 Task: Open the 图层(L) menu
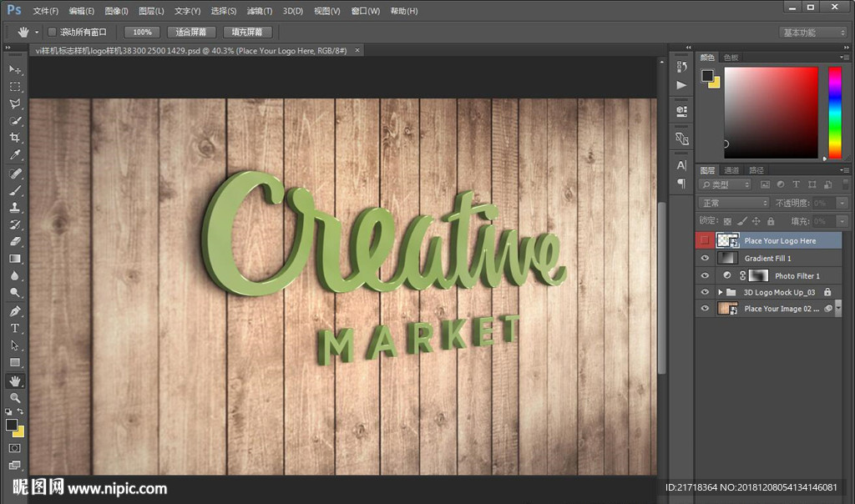pyautogui.click(x=151, y=11)
